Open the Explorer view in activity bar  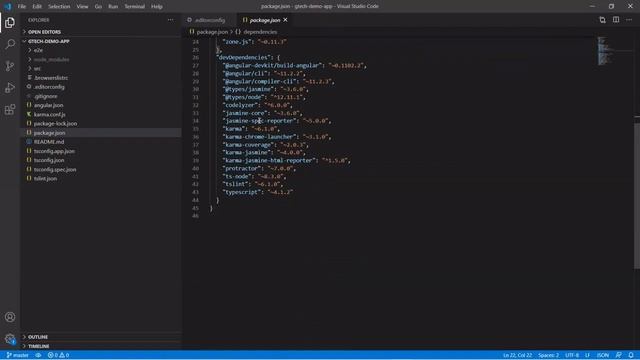click(x=10, y=22)
